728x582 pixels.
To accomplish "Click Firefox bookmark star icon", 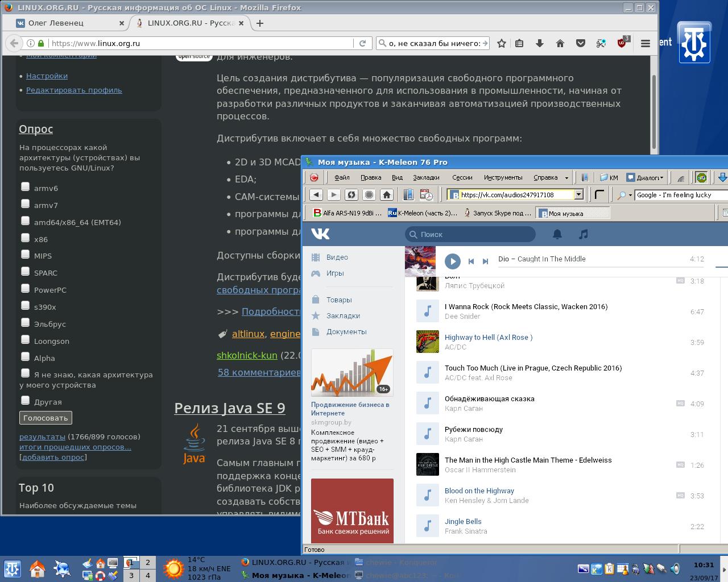I will point(501,43).
